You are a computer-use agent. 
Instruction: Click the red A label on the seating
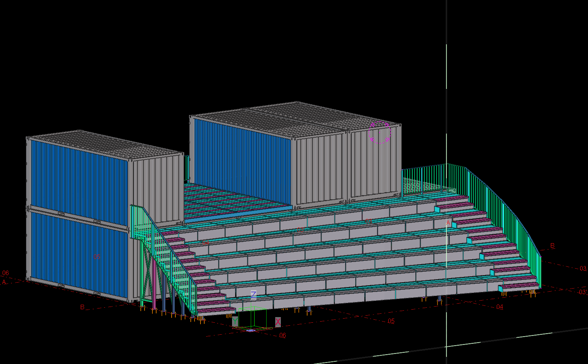(x=448, y=223)
